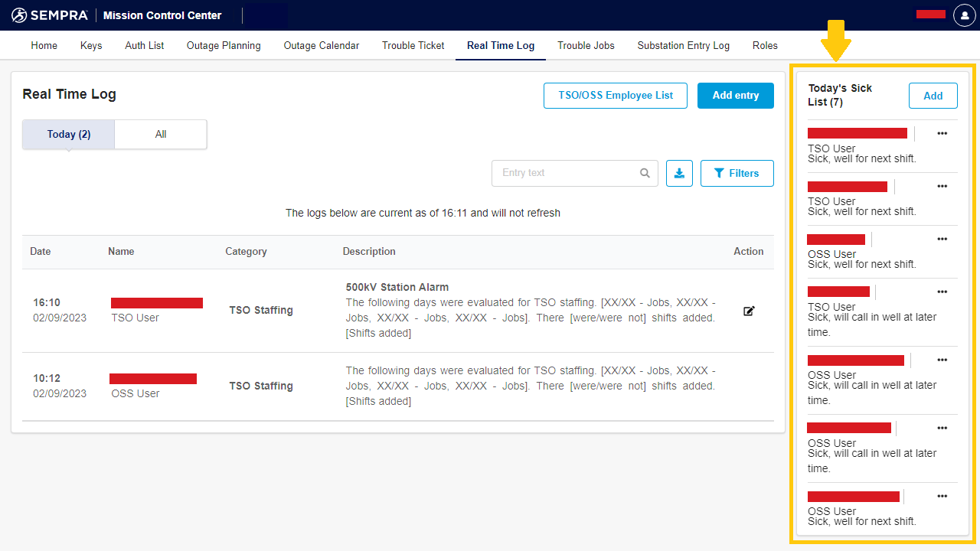
Task: Switch to the All logs tab
Action: click(161, 134)
